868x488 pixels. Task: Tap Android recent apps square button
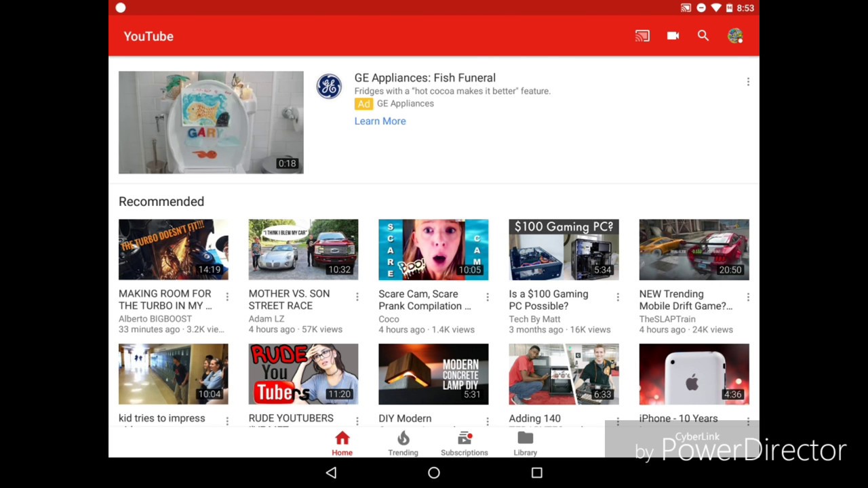[536, 472]
